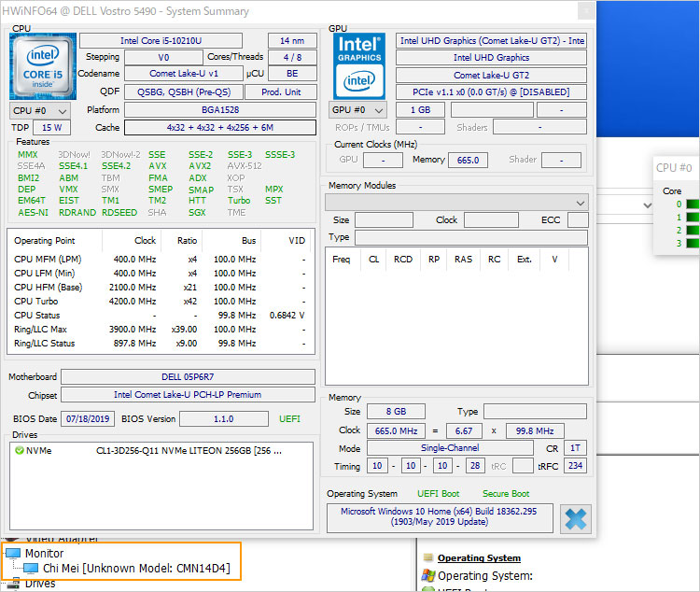700x592 pixels.
Task: Click the Microsoft Windows 10 Home field
Action: point(440,516)
